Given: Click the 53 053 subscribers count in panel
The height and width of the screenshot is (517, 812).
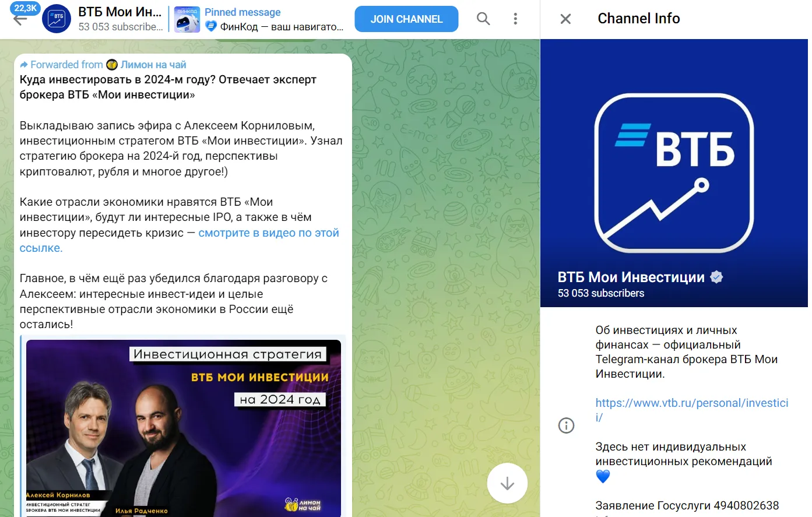Looking at the screenshot, I should coord(601,293).
